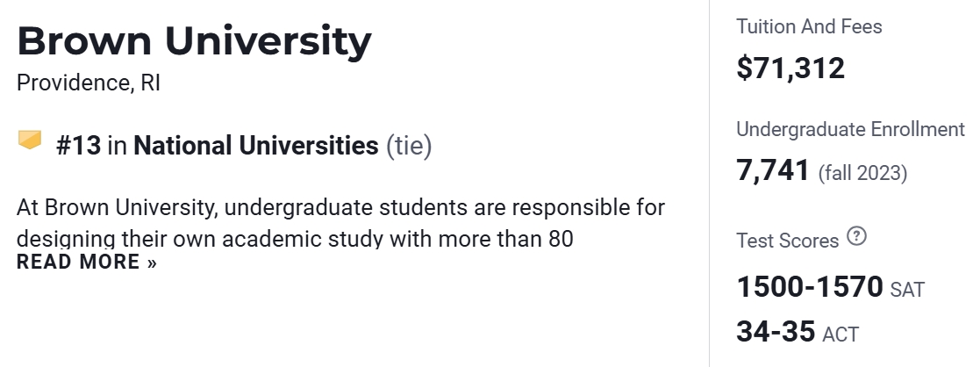The width and height of the screenshot is (980, 367).
Task: Select the #13 rank number
Action: pos(79,145)
